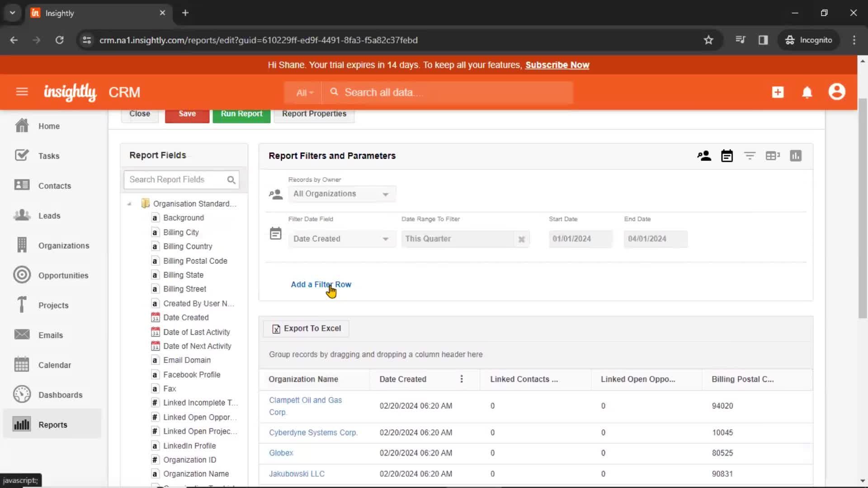868x488 pixels.
Task: Collapse the Organisation Standard fields folder
Action: point(129,204)
